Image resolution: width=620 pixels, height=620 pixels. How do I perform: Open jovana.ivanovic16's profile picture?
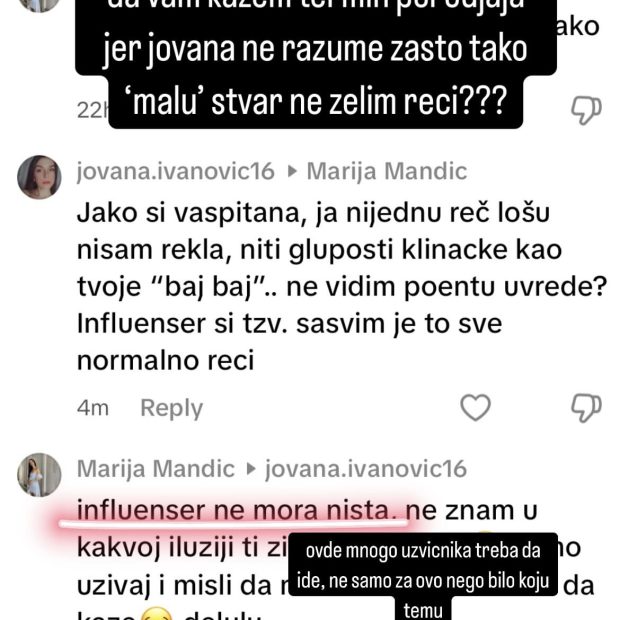click(39, 177)
